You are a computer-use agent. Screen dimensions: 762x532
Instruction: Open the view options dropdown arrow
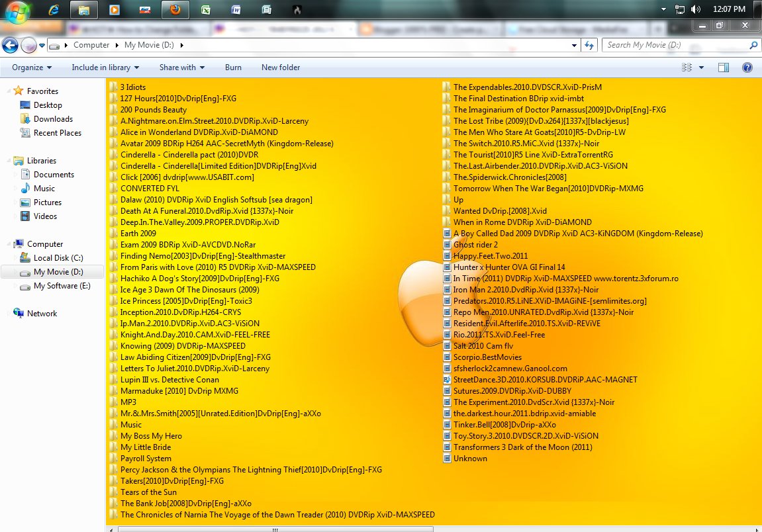pos(701,67)
